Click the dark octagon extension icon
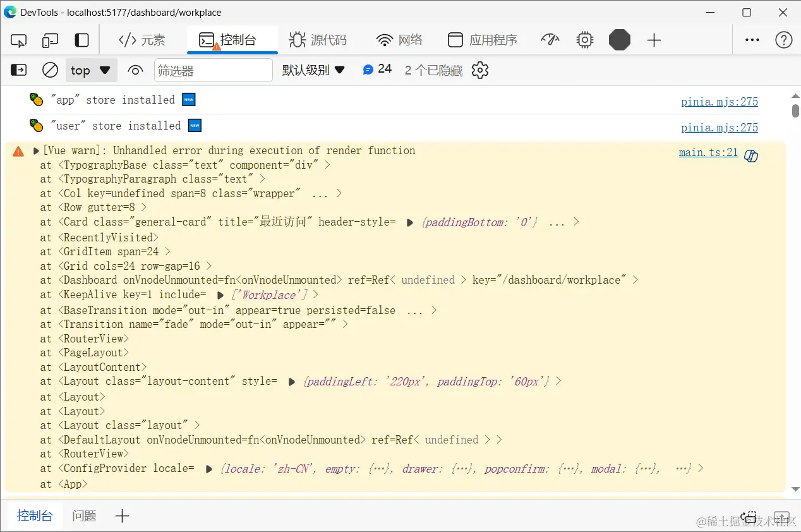801x532 pixels. (620, 40)
